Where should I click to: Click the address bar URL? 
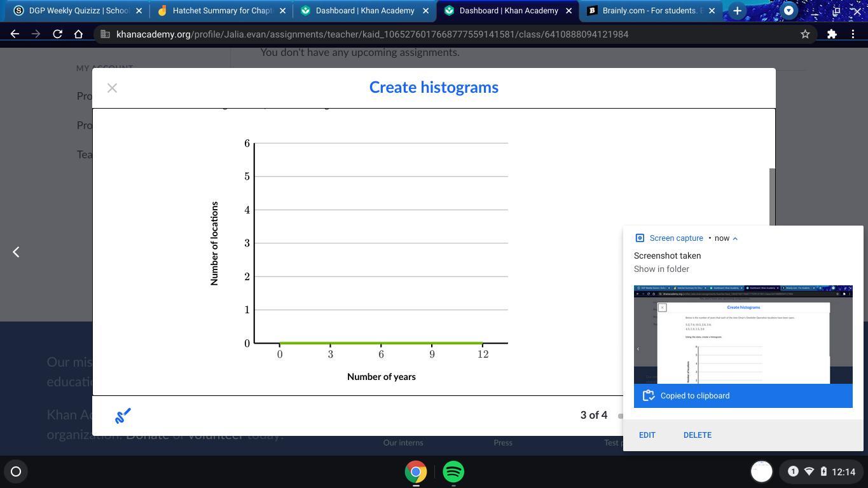[x=372, y=34]
